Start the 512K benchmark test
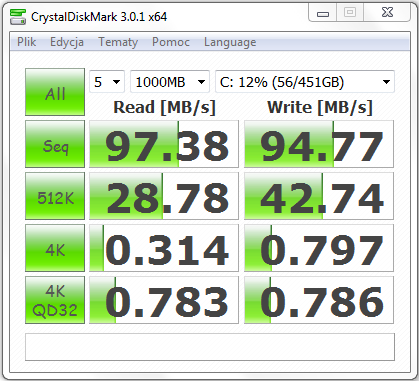Screen dimensions: 419x381 (55, 196)
